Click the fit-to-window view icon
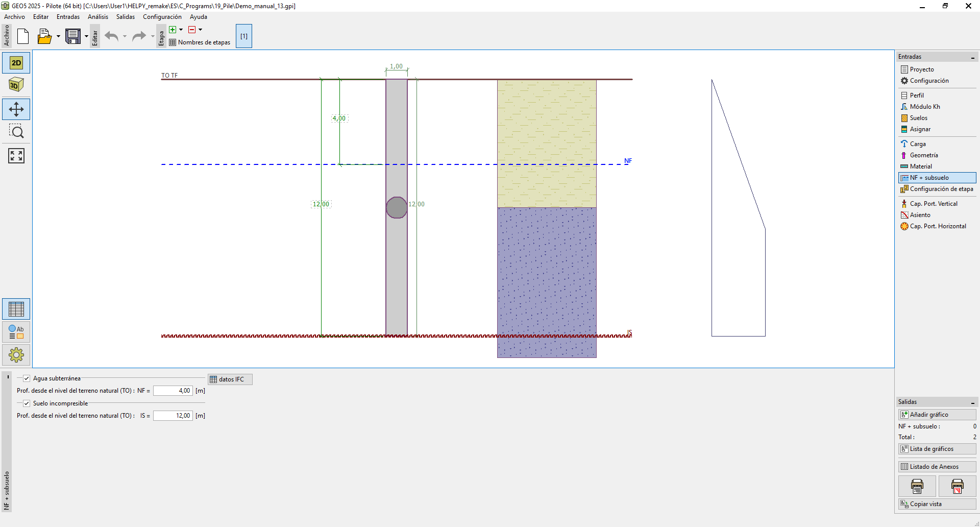The image size is (980, 527). [x=16, y=156]
